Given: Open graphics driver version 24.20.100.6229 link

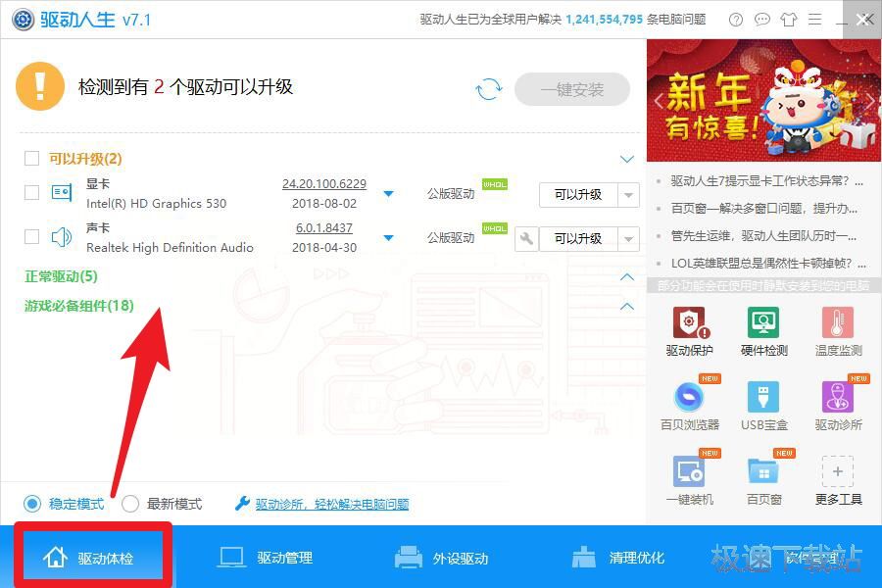Looking at the screenshot, I should point(324,184).
